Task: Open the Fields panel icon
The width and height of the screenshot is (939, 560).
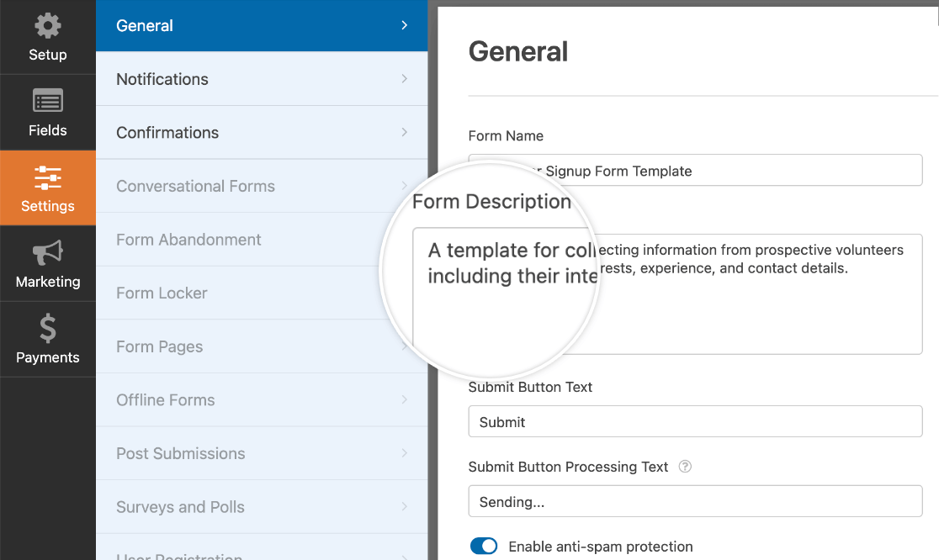Action: pos(48,101)
